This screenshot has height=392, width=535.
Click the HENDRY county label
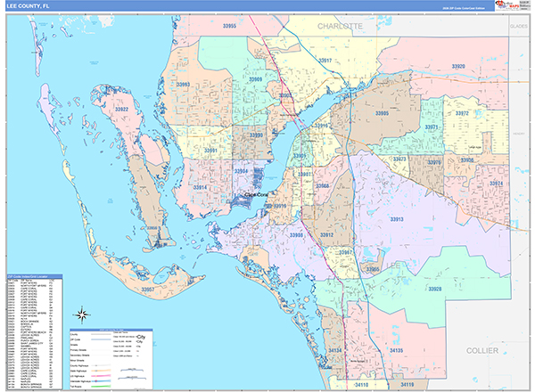[x=519, y=134]
